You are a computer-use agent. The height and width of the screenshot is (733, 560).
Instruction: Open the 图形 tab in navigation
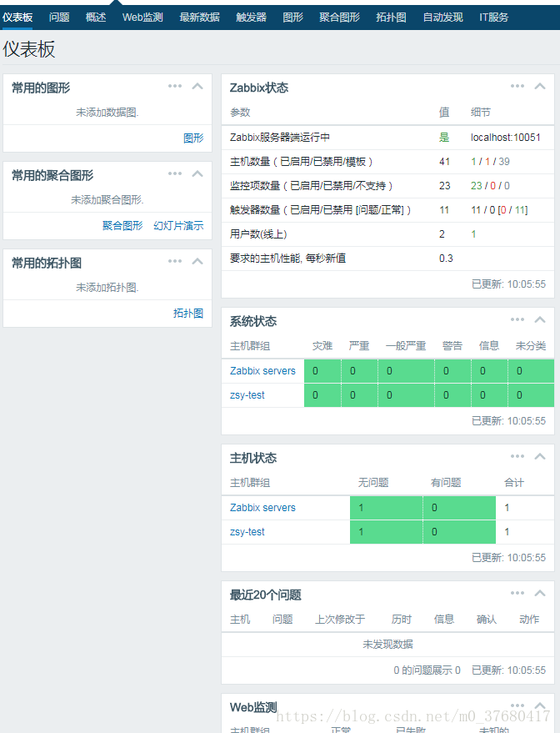click(x=292, y=18)
